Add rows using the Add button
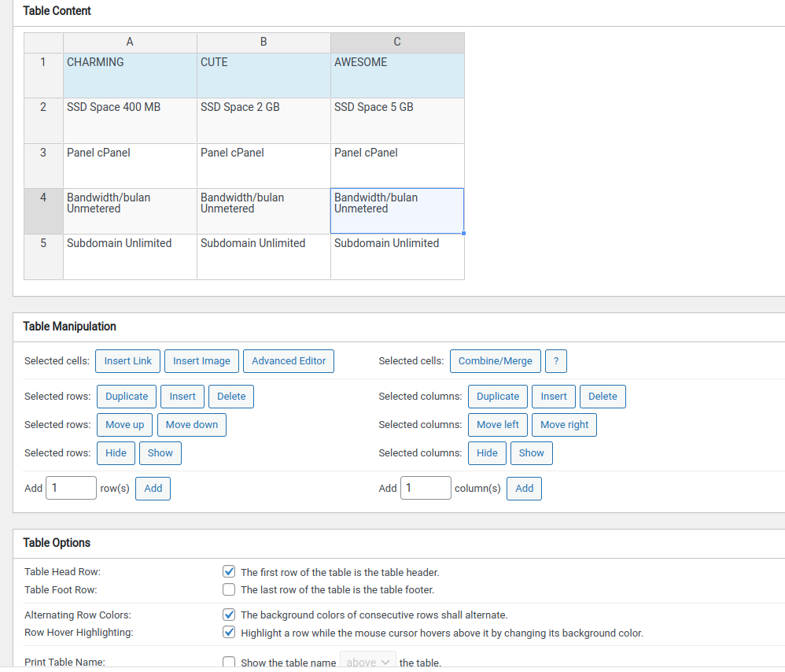Viewport: 785px width, 672px height. (153, 488)
